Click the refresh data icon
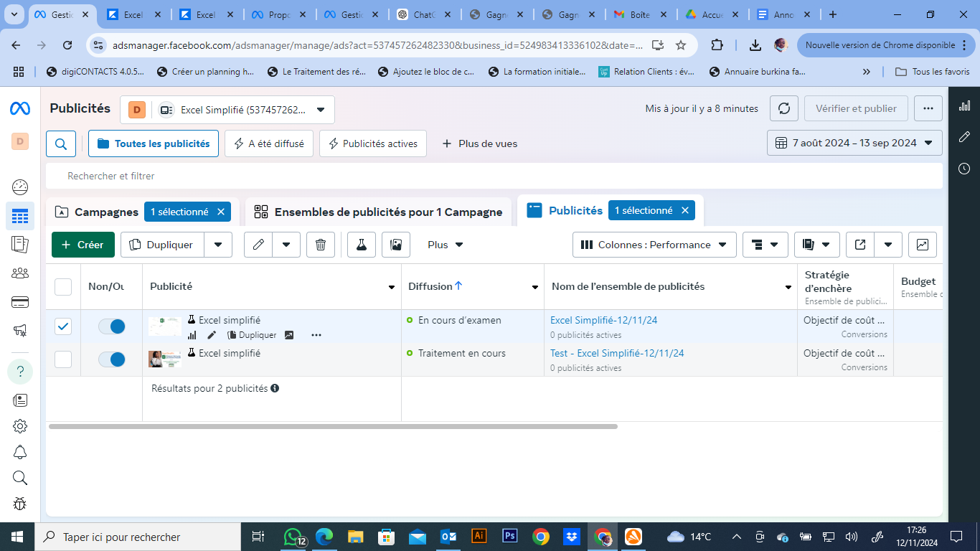The width and height of the screenshot is (980, 551). [784, 109]
